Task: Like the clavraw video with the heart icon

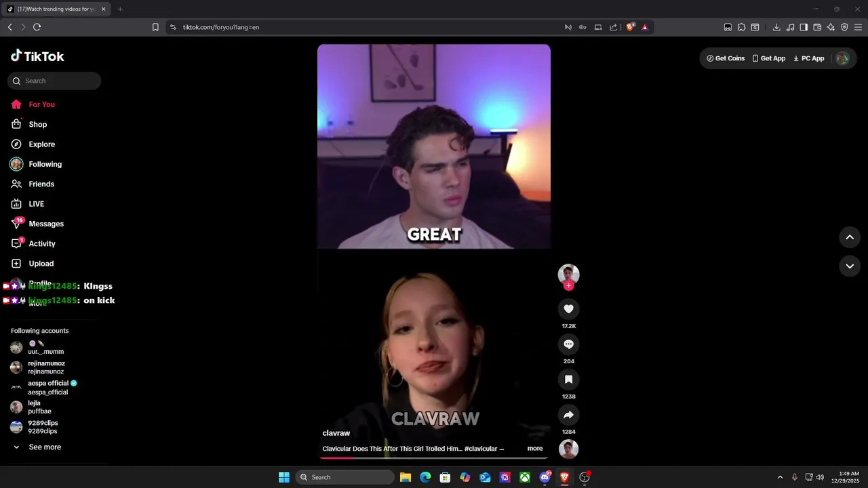Action: 568,309
